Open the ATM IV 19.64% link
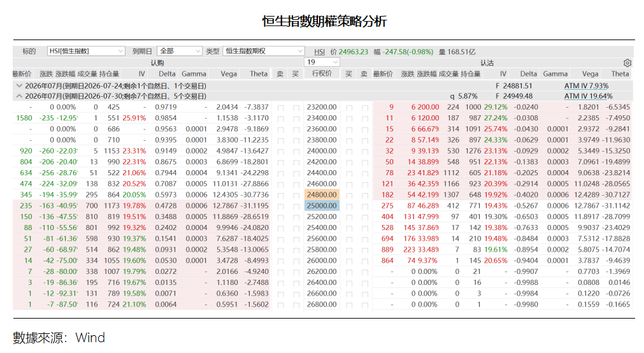This screenshot has width=644, height=353. click(x=588, y=96)
